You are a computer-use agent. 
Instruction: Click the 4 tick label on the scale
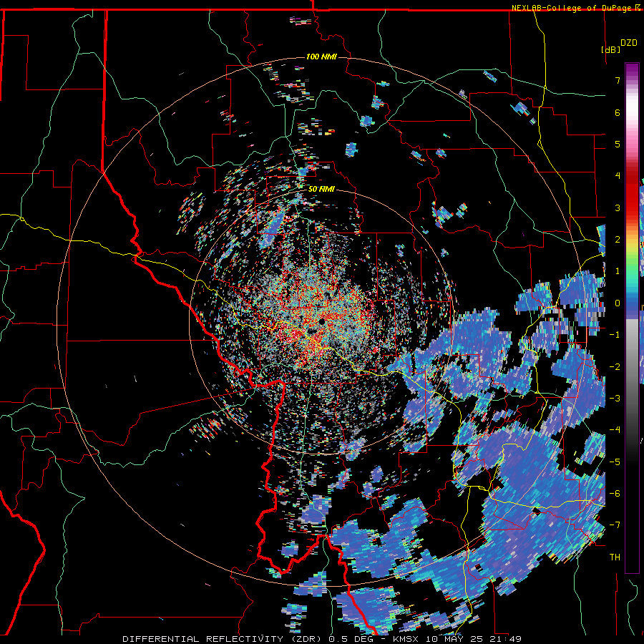tap(618, 176)
